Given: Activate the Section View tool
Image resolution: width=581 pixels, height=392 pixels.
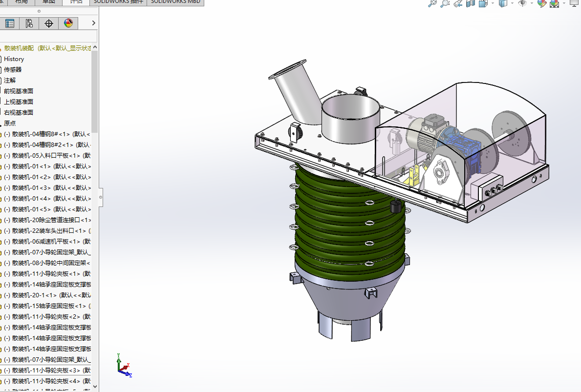Looking at the screenshot, I should (x=471, y=4).
